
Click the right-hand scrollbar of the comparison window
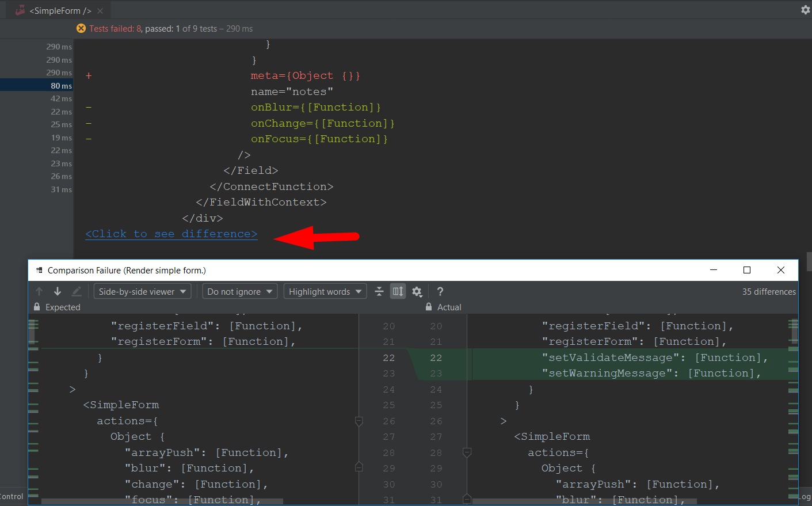(x=793, y=403)
